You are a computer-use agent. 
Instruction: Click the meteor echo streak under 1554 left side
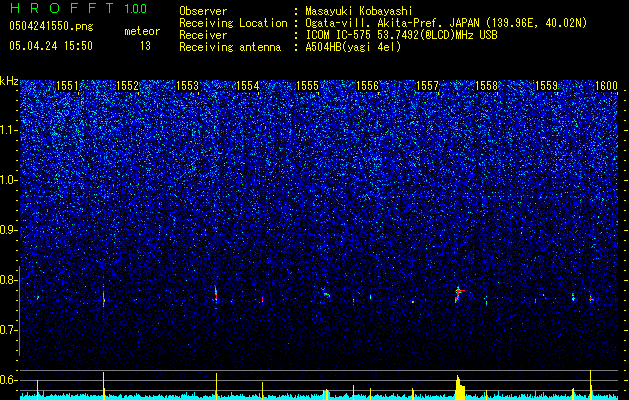[x=216, y=294]
